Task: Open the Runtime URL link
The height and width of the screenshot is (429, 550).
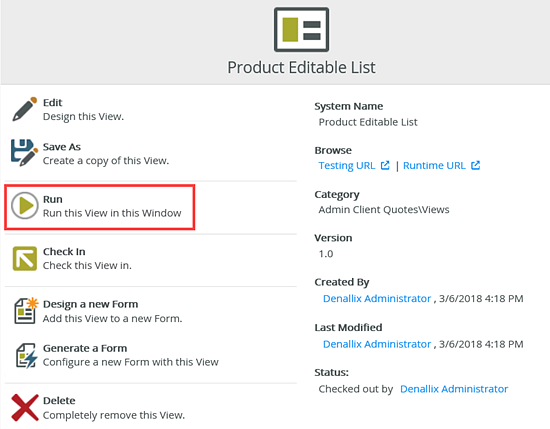Action: pos(434,166)
